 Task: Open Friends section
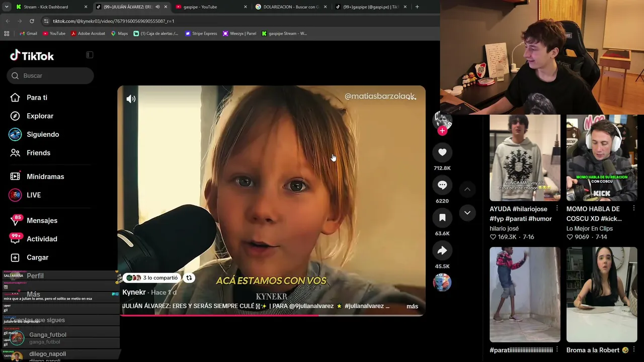(x=38, y=153)
